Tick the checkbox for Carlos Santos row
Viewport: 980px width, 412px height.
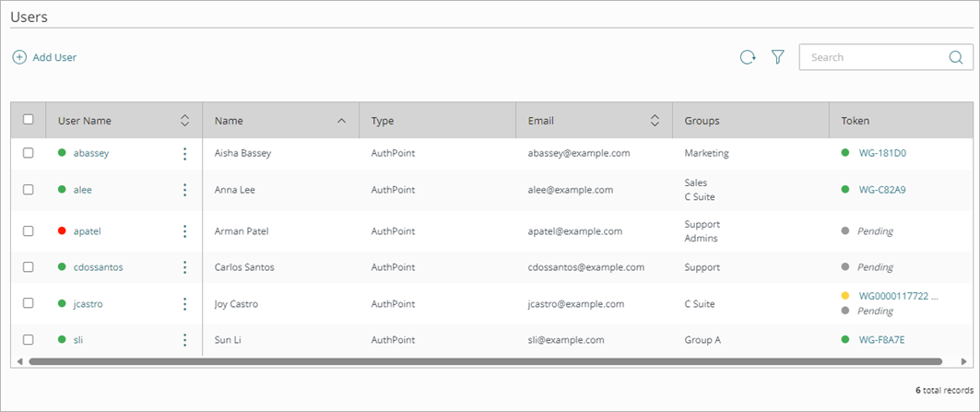[28, 267]
